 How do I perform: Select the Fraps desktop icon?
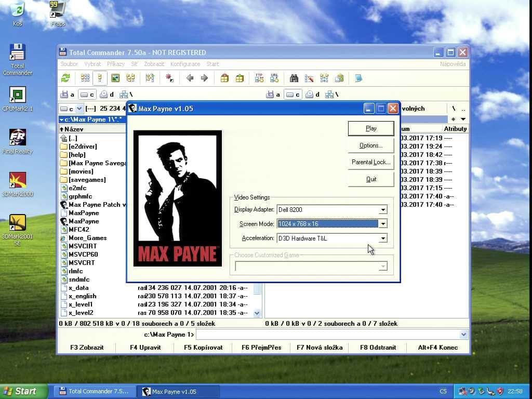(58, 14)
